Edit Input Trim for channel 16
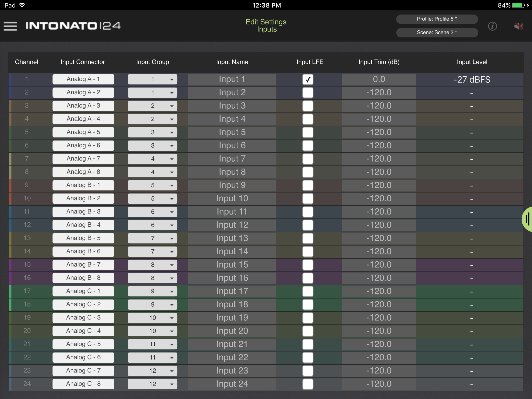 [x=379, y=278]
